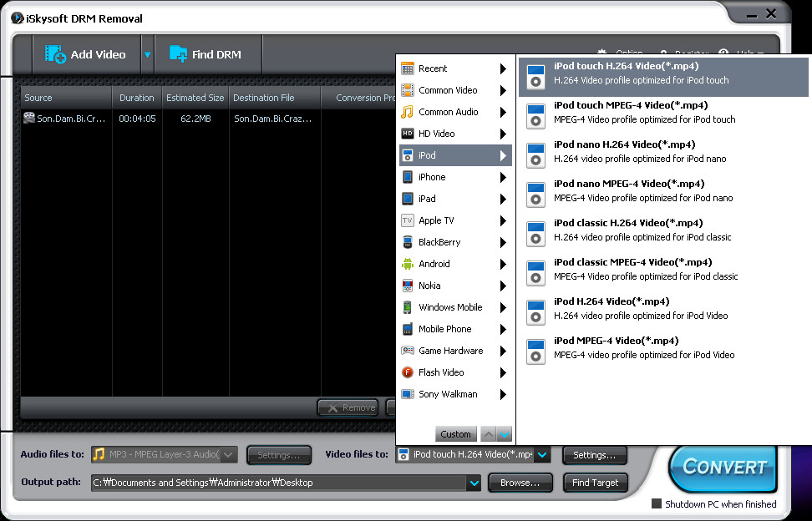
Task: Expand the Sony Walkman submenu arrow
Action: point(503,394)
